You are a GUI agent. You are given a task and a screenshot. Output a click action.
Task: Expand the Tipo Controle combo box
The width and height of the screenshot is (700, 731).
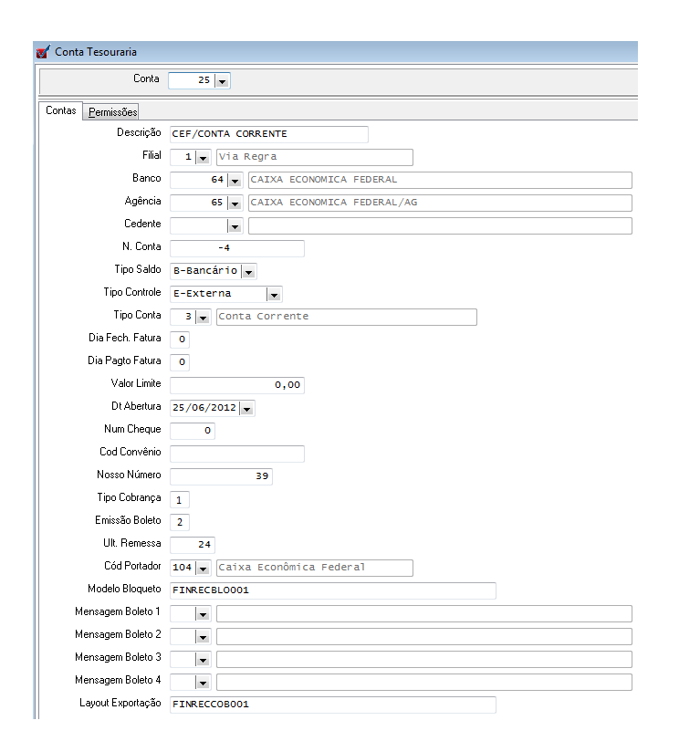pyautogui.click(x=274, y=294)
